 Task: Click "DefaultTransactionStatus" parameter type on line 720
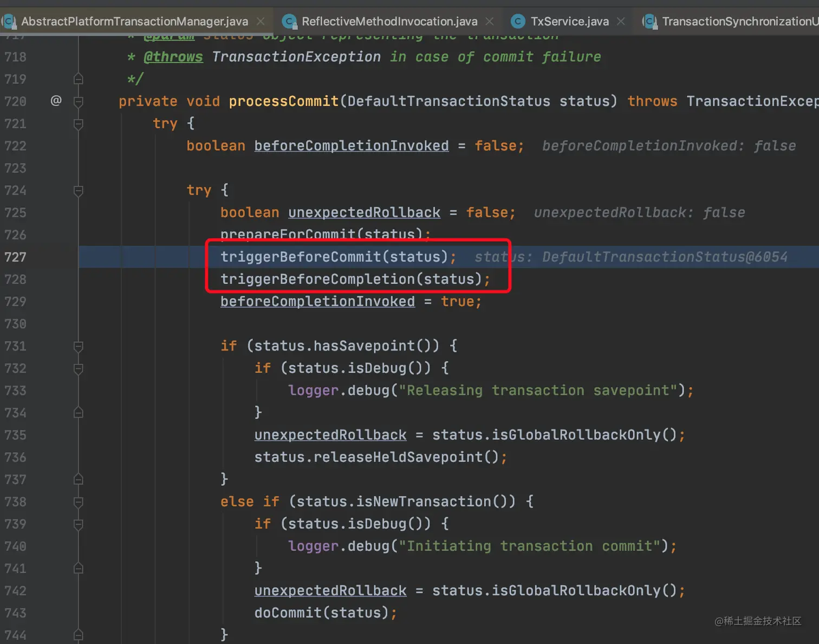pyautogui.click(x=448, y=101)
